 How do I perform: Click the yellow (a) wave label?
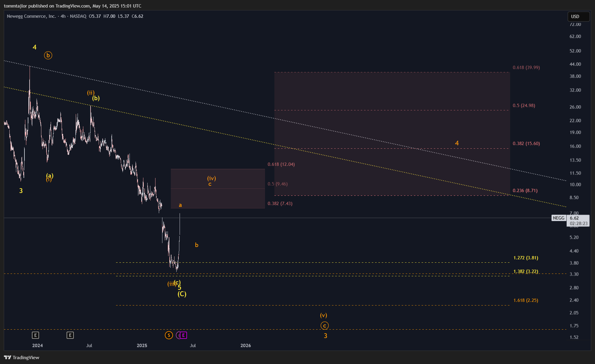tap(50, 176)
